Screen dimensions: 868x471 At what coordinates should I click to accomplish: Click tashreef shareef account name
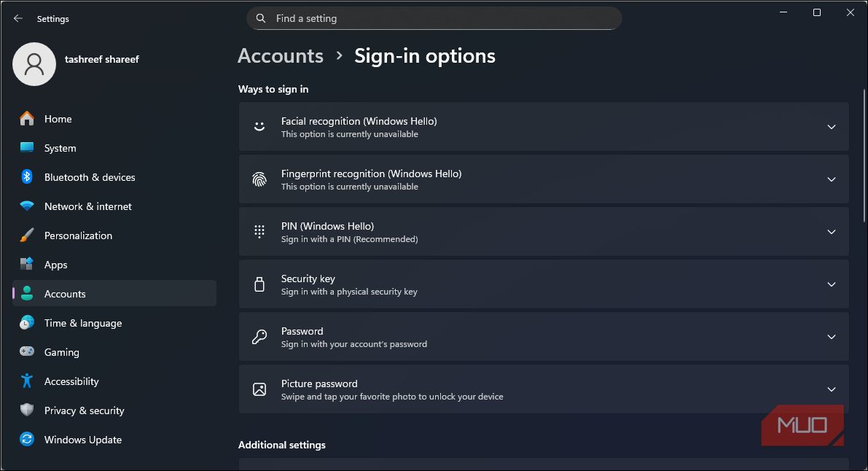[102, 59]
